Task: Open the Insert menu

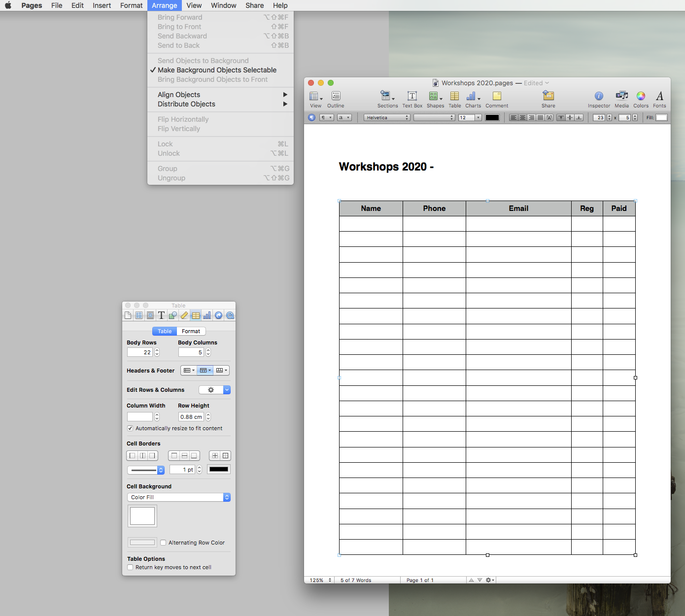Action: click(102, 5)
